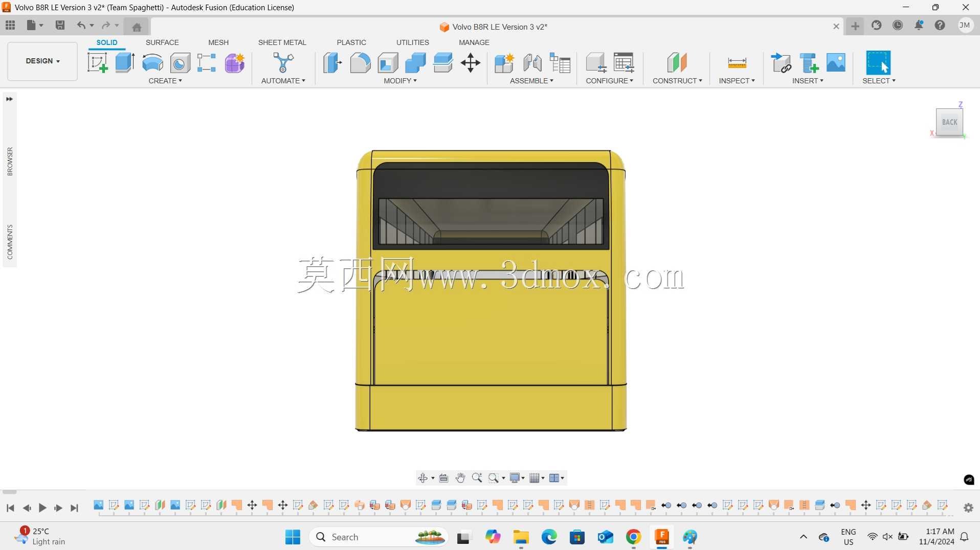Expand the MODIFY dropdown menu
The image size is (980, 550).
click(x=400, y=81)
